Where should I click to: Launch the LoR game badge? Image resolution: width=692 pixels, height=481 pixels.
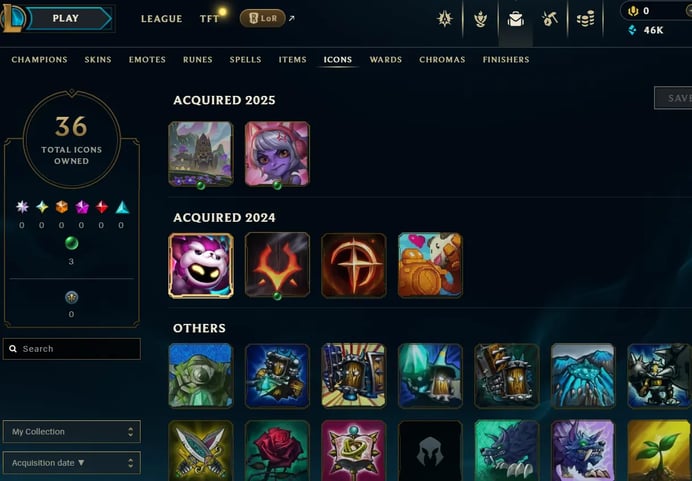[263, 18]
